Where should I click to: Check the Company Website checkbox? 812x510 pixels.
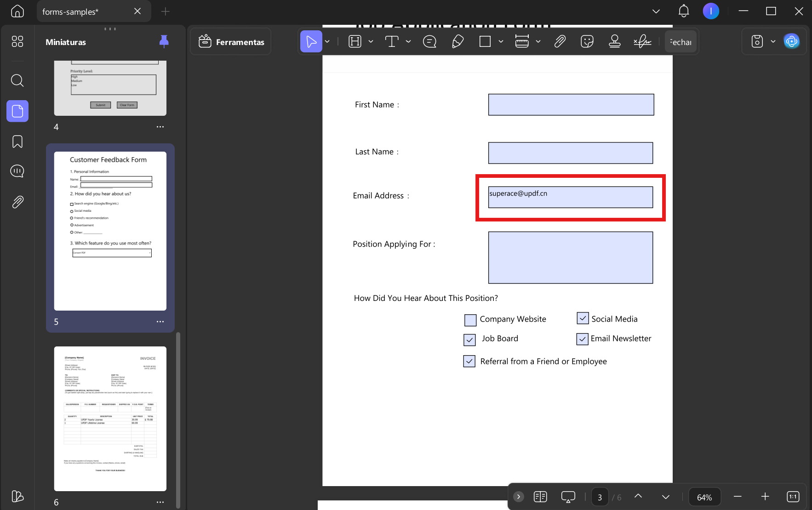point(470,320)
